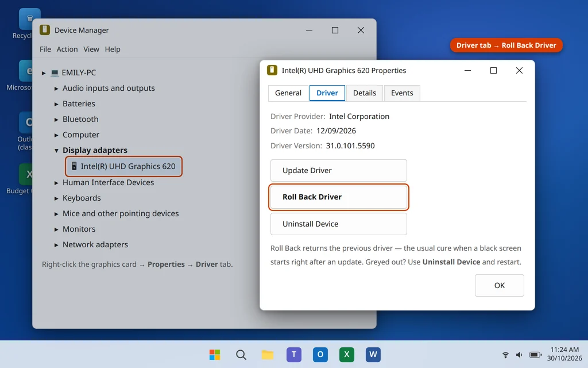Confirm the dialog with OK
This screenshot has height=368, width=588.
point(500,285)
